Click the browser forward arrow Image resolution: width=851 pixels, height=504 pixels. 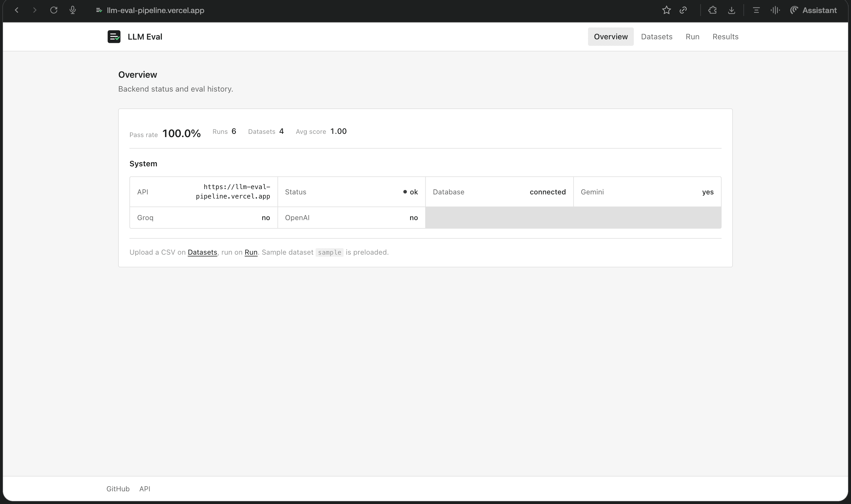coord(35,10)
